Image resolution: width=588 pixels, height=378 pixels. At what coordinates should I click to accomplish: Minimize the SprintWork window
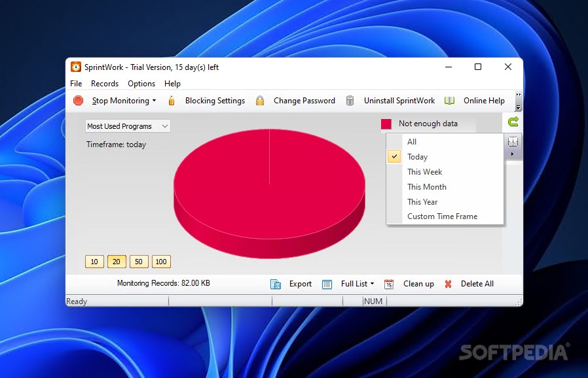(x=449, y=67)
